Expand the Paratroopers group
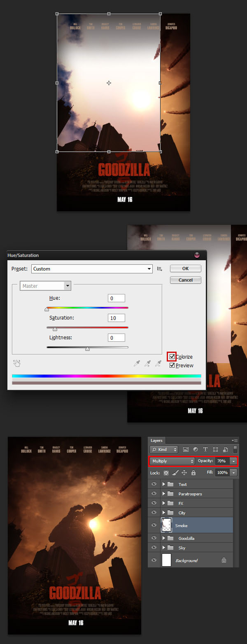Viewport: 247px width, 644px height. pos(164,494)
